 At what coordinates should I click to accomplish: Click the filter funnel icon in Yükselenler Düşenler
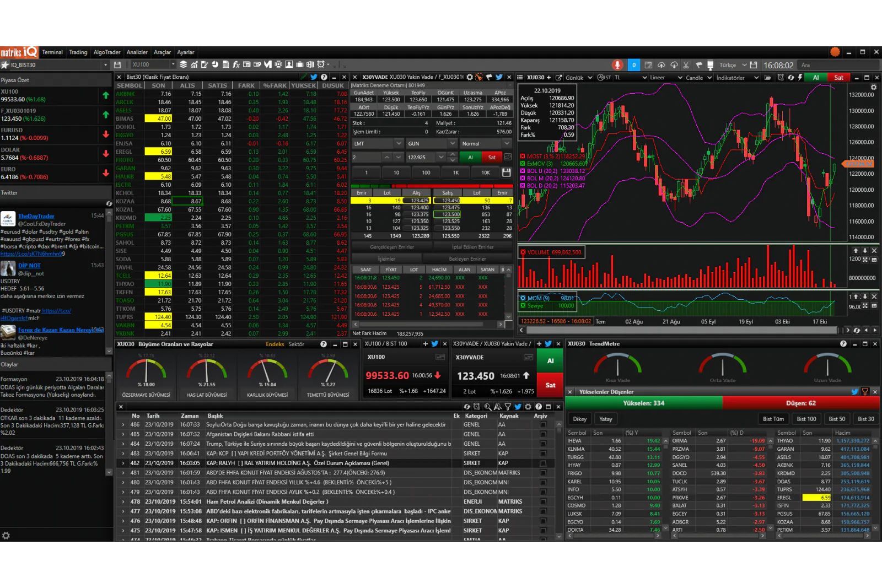click(864, 392)
